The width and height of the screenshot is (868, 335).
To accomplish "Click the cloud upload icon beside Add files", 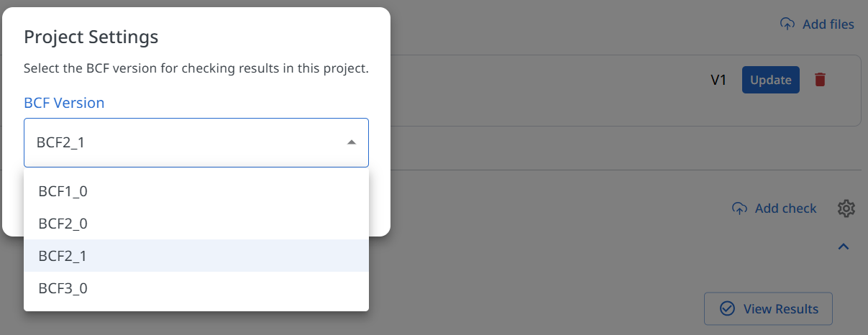I will click(787, 24).
